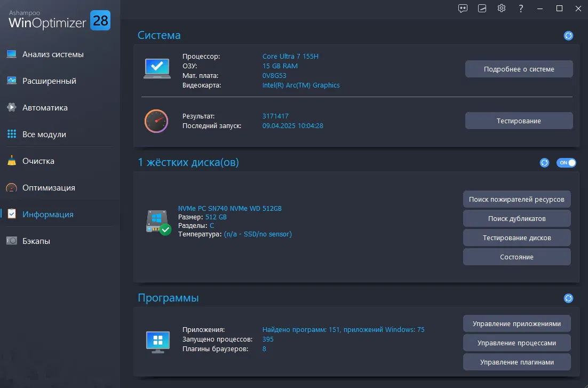Open Анализ системы in the sidebar

pos(53,54)
